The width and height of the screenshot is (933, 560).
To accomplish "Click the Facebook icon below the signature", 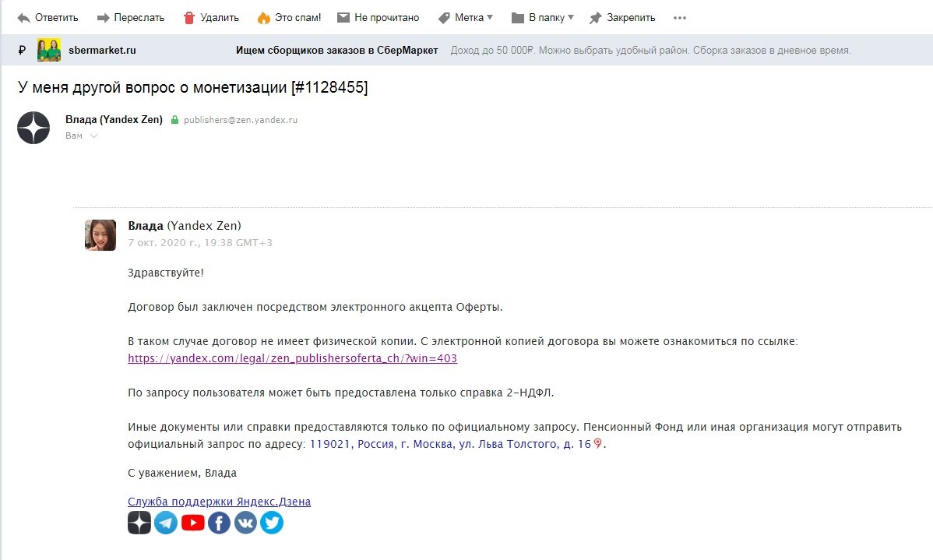I will pyautogui.click(x=219, y=522).
